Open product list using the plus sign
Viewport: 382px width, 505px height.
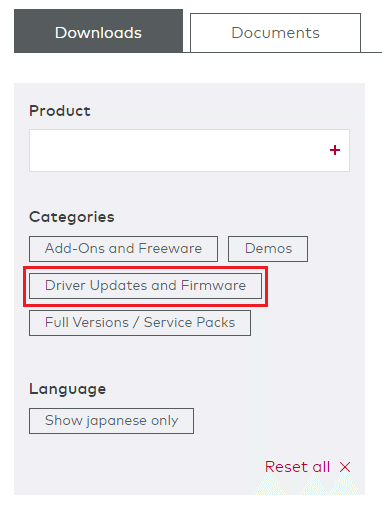tap(335, 150)
